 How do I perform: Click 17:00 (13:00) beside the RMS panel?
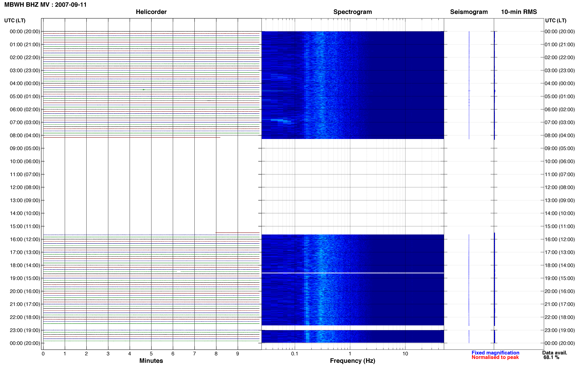point(560,252)
